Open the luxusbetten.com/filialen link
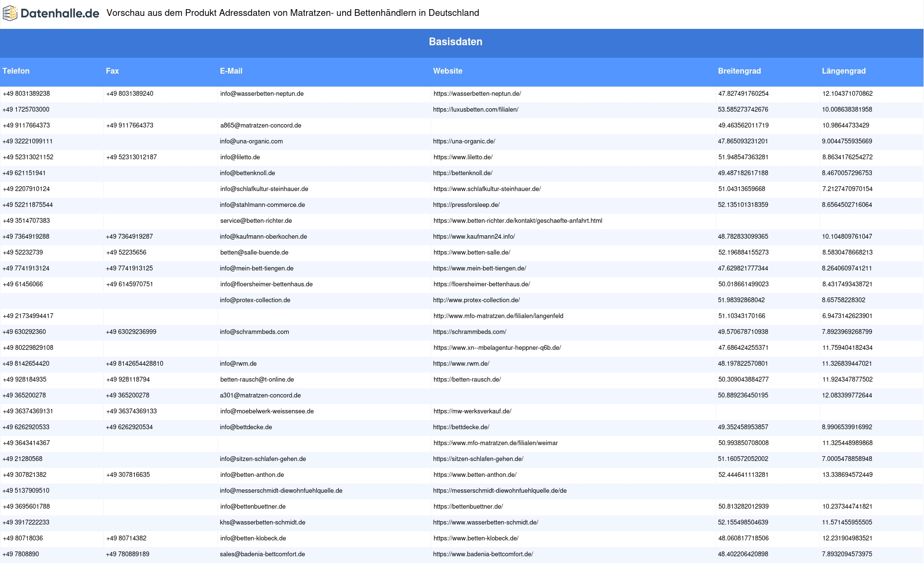This screenshot has height=563, width=924. pos(475,110)
